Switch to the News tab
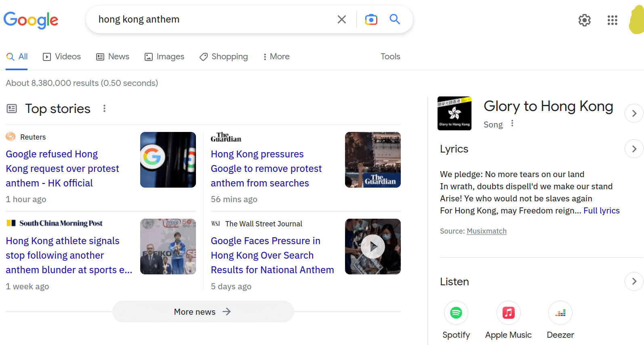 tap(113, 56)
